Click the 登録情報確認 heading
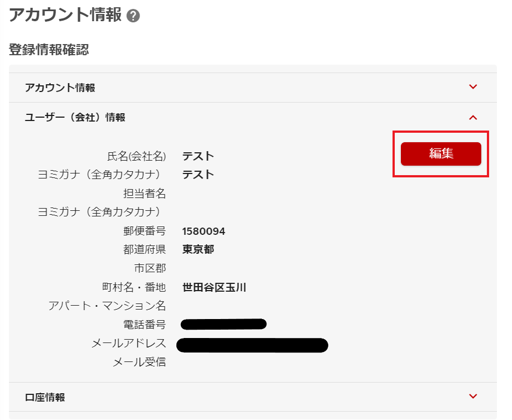Screen dimensions: 512x420 (49, 50)
